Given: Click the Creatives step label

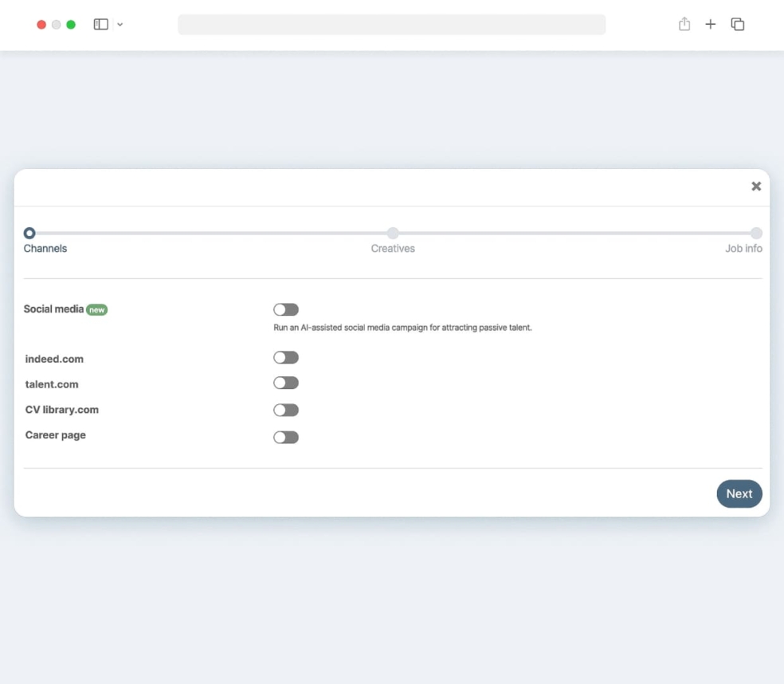Looking at the screenshot, I should [x=393, y=248].
